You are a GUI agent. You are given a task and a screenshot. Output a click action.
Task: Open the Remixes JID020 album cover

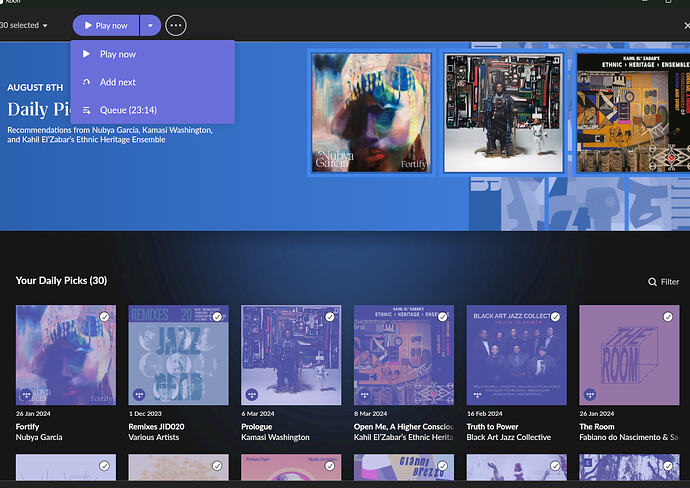pyautogui.click(x=179, y=355)
